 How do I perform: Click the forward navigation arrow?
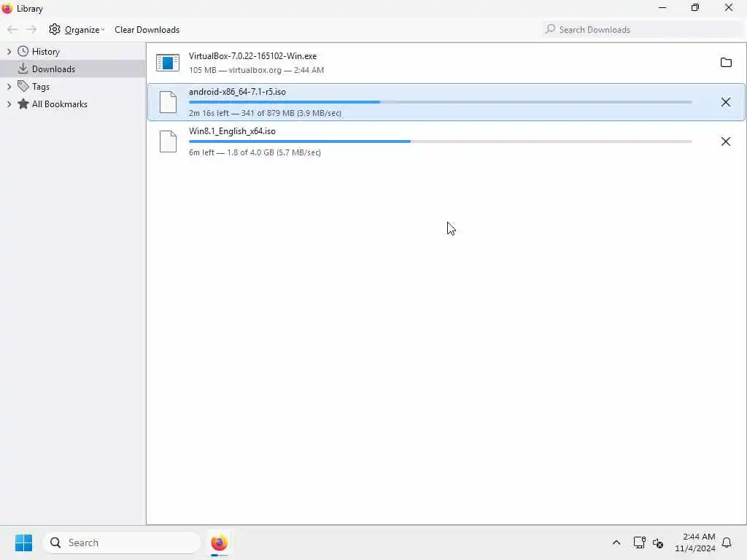pos(31,29)
